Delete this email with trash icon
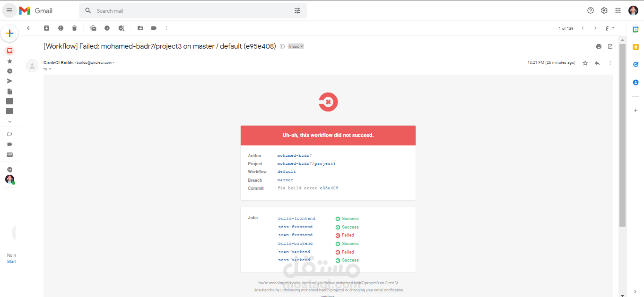Viewport: 644px width, 297px height. click(x=74, y=28)
